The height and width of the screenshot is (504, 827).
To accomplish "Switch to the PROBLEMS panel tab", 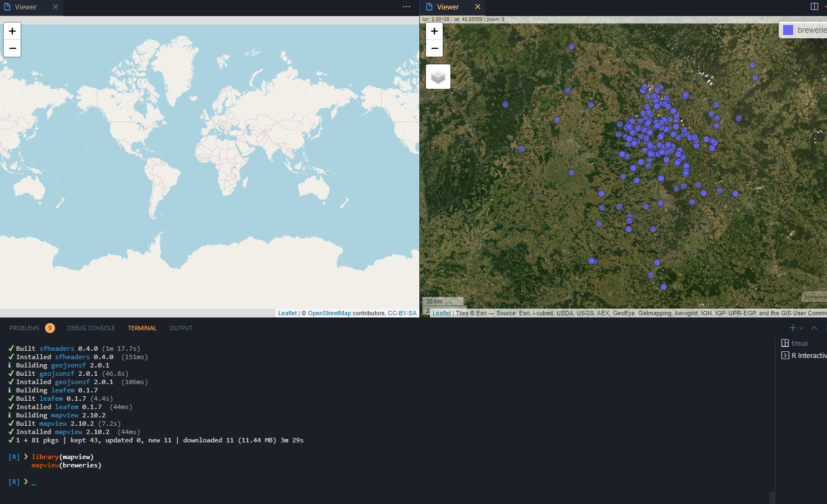I will pos(24,328).
